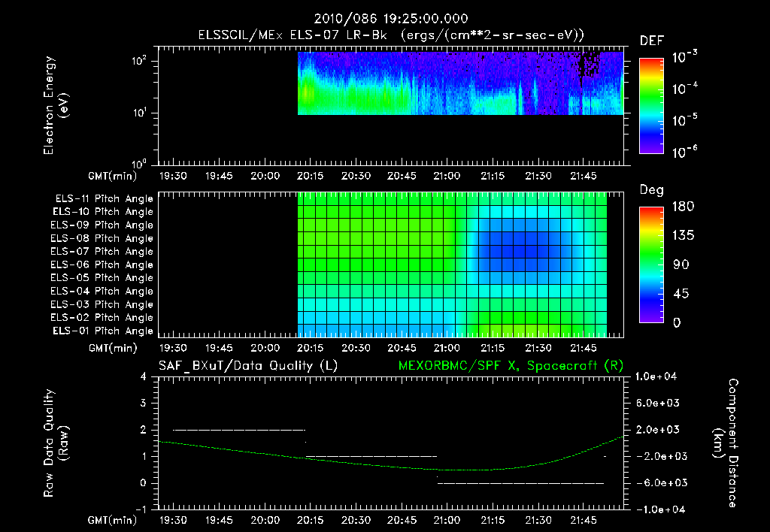770x532 pixels.
Task: Click 21:45 time label under the data quality panel
Action: tap(584, 521)
